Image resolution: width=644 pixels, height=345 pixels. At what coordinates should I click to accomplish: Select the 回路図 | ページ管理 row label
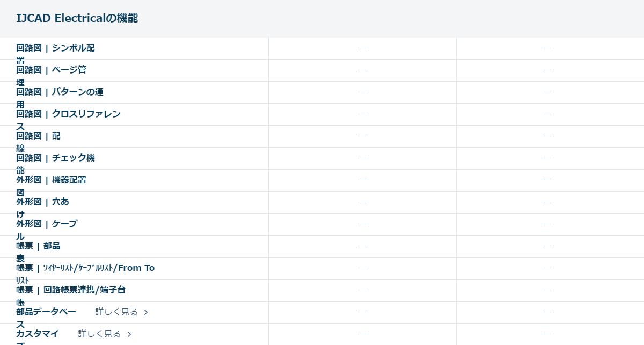click(51, 70)
